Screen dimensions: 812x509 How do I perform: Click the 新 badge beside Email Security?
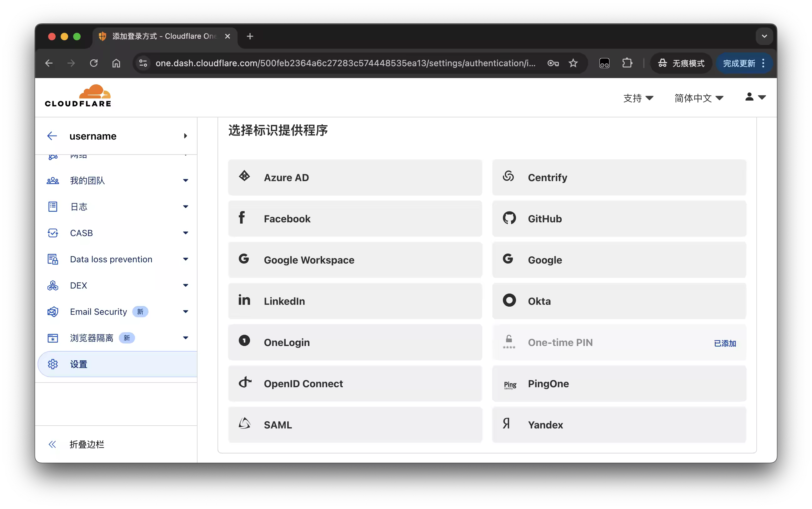pos(140,312)
